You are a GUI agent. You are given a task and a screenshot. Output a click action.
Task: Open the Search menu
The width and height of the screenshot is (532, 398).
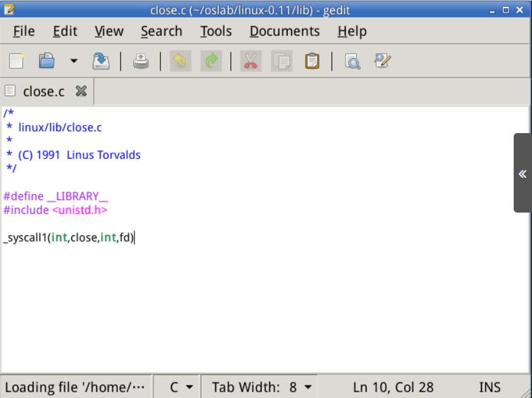[161, 31]
